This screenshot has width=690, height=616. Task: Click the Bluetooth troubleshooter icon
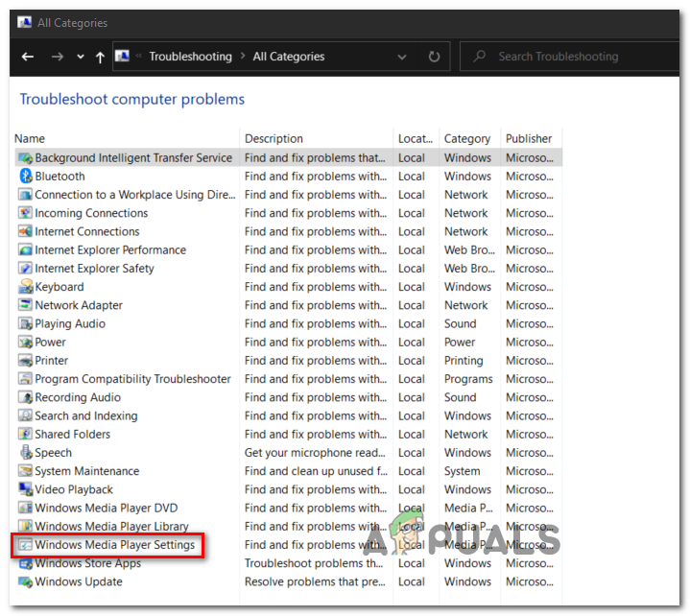(26, 176)
